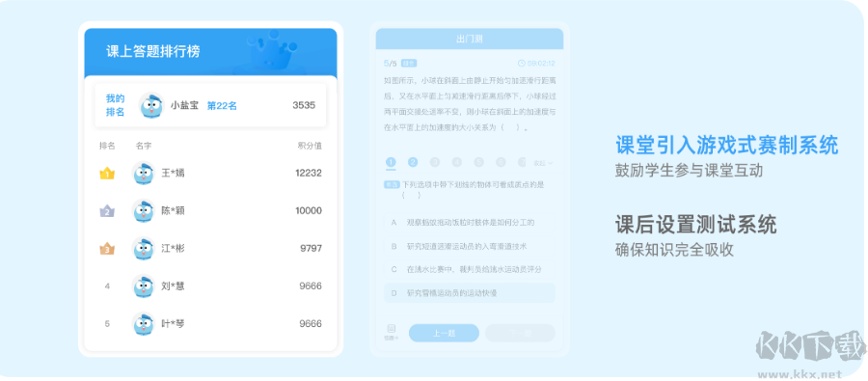The height and width of the screenshot is (381, 868).
Task: Click the 课后设置测试系统 heading
Action: pos(695,225)
